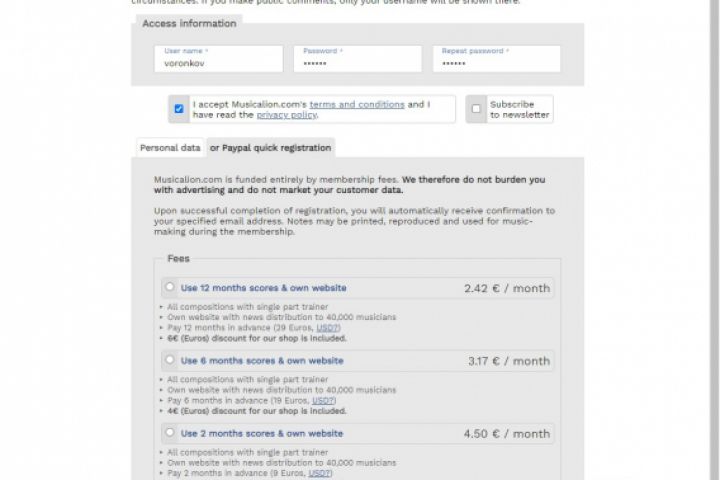Click the Repeat password field
720x480 pixels.
(496, 62)
